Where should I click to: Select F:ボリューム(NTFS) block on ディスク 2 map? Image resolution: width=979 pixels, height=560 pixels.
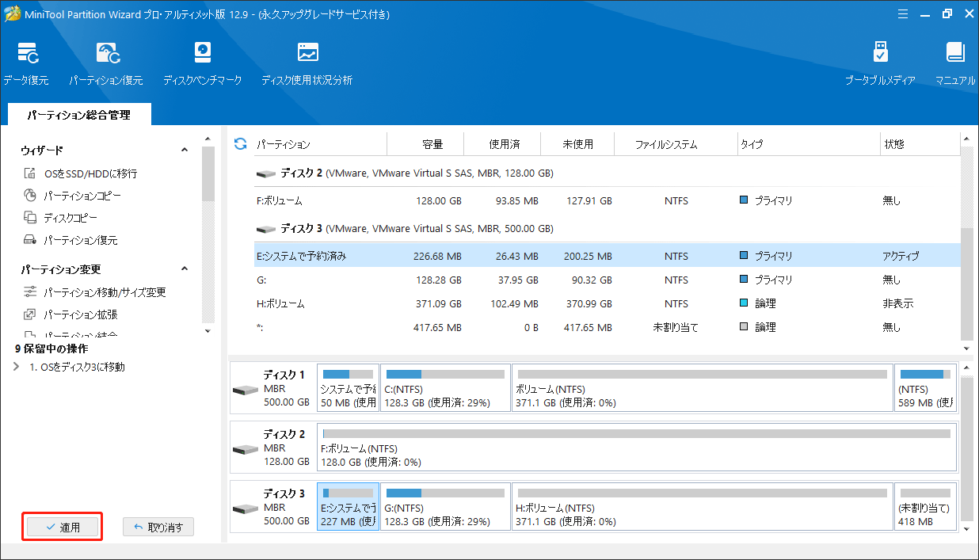(x=637, y=448)
